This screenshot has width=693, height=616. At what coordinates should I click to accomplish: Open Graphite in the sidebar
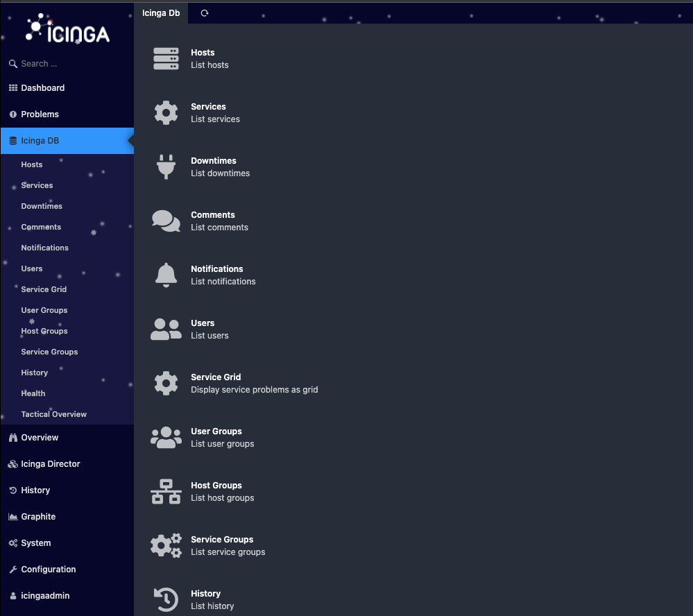[x=38, y=517]
